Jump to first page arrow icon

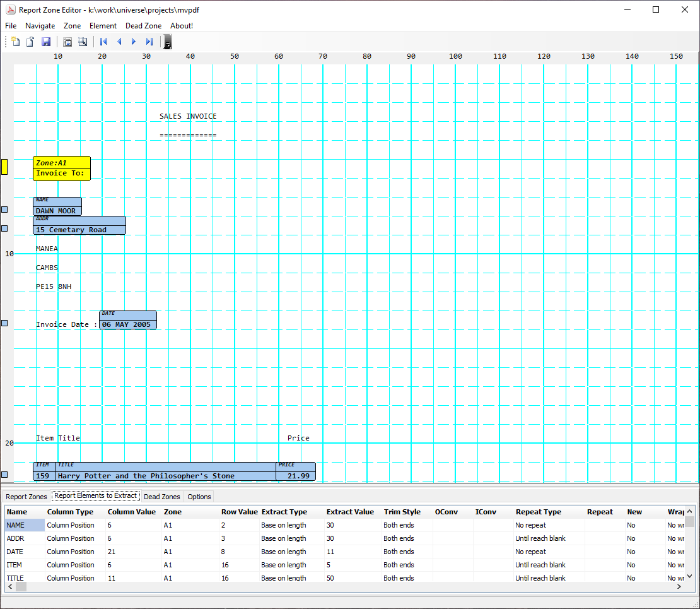point(104,42)
